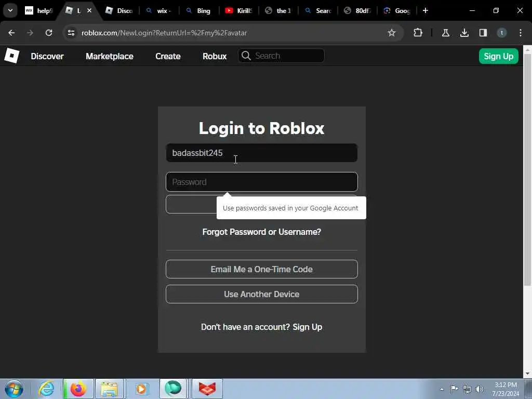532x399 pixels.
Task: Close the active Roblox login tab
Action: [89, 10]
